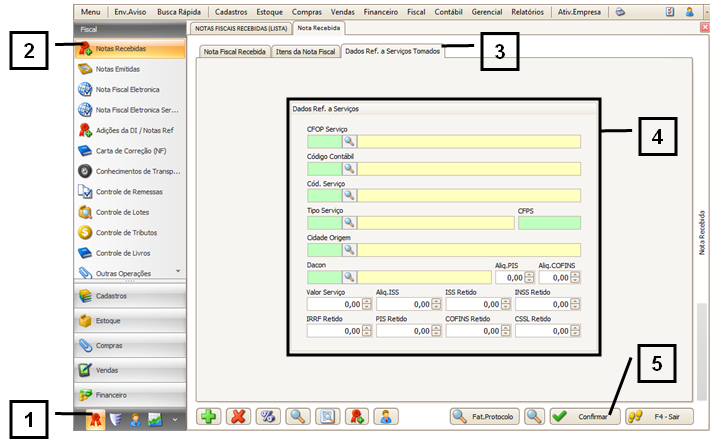Click the Aliq.PIS spinner arrows
The image size is (716, 444).
coord(529,277)
